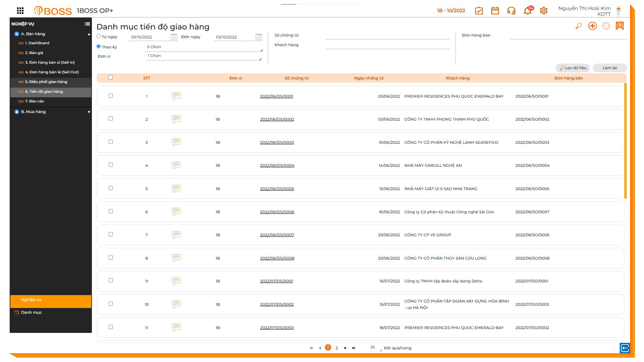Open document link 2022/06/DS/0003
Image resolution: width=644 pixels, height=362 pixels.
[x=277, y=142]
